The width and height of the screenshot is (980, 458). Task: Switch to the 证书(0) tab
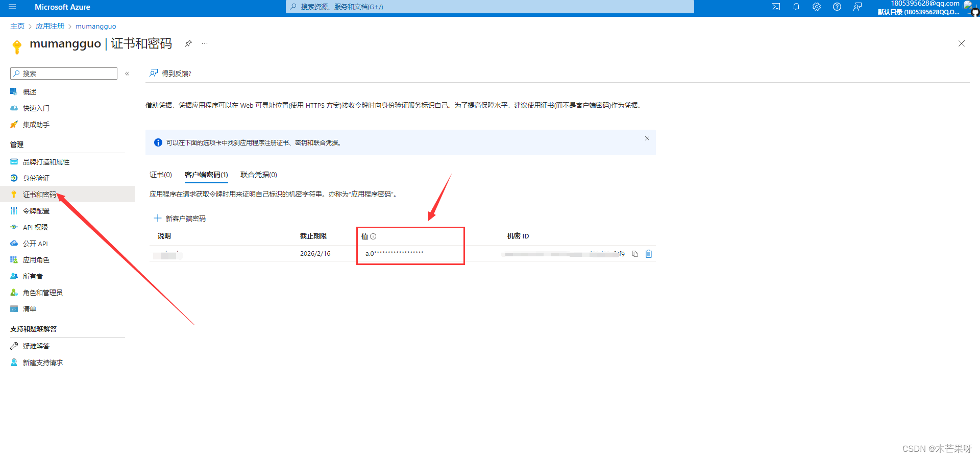(x=161, y=175)
